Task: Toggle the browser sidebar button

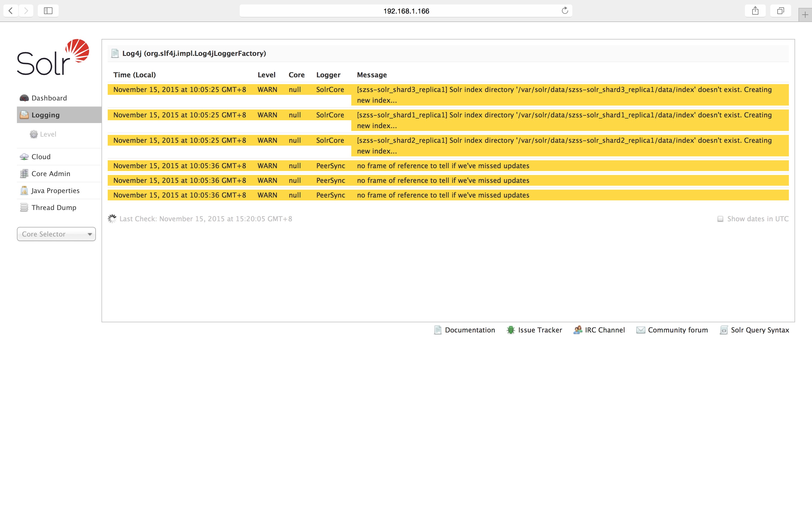Action: tap(48, 11)
